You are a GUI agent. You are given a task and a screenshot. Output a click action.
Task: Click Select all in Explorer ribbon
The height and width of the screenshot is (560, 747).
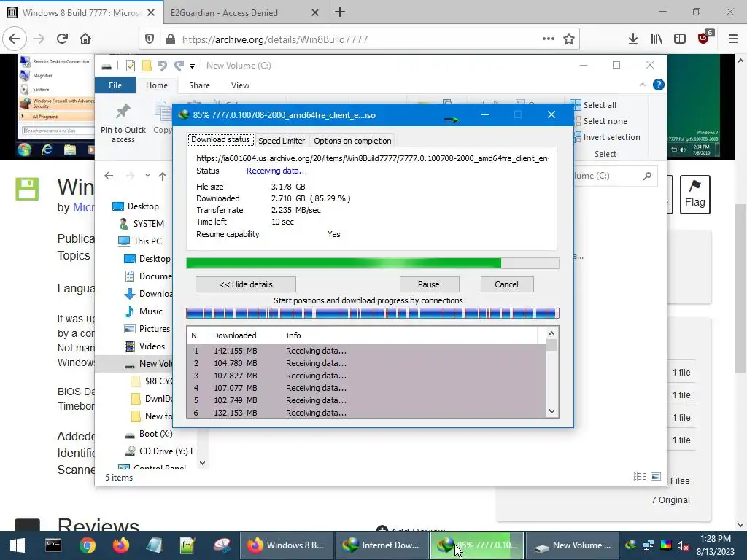[x=594, y=105]
